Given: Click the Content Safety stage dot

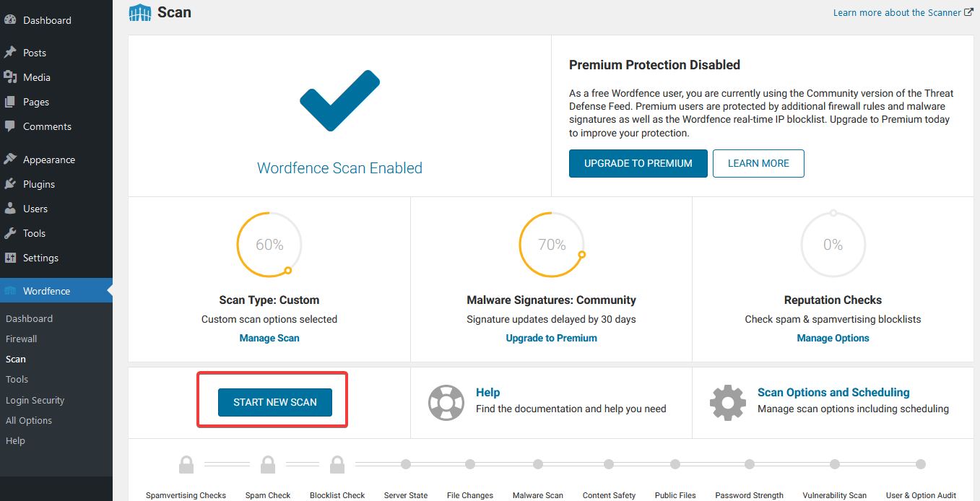Looking at the screenshot, I should pyautogui.click(x=609, y=464).
